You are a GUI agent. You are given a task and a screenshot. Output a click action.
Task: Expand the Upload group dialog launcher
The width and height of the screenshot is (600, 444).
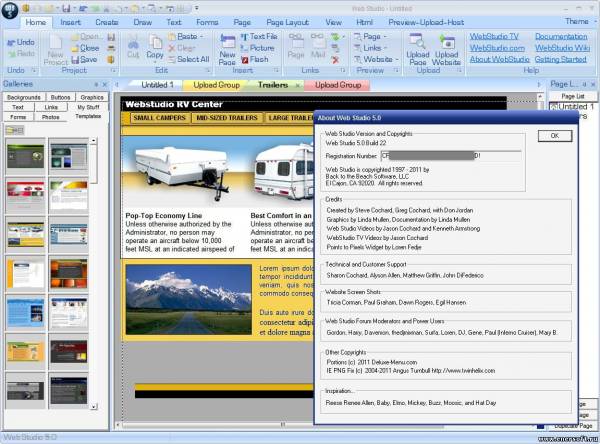tap(459, 70)
